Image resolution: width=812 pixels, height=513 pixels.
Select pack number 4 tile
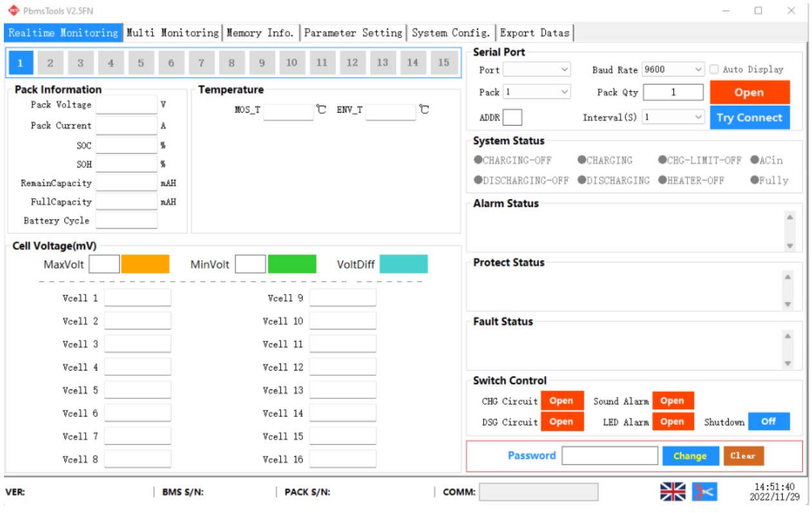pos(111,63)
